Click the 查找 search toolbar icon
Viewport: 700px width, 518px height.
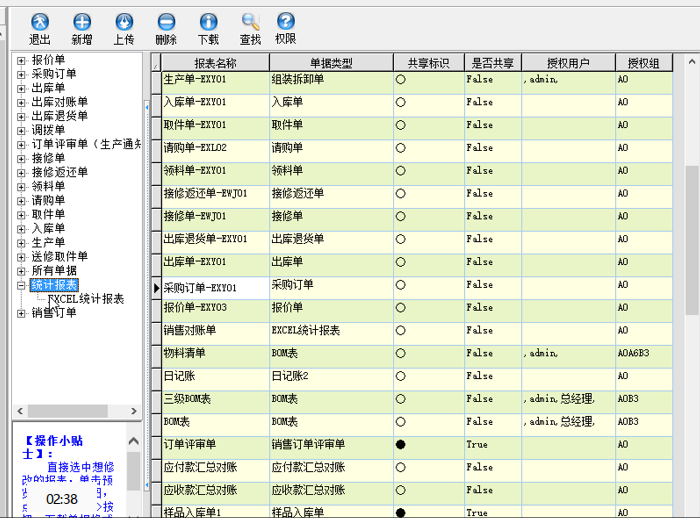tap(250, 22)
